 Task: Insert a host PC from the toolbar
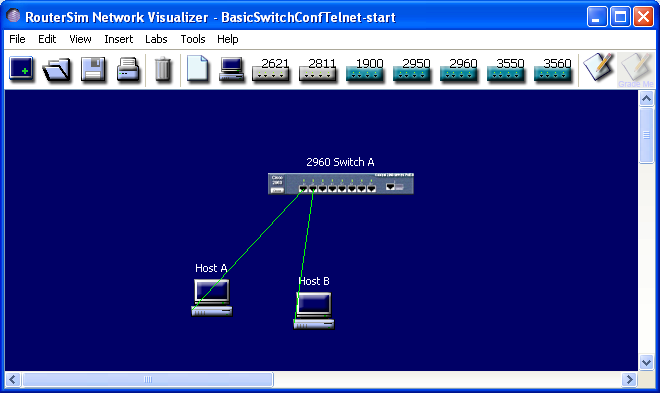click(232, 69)
